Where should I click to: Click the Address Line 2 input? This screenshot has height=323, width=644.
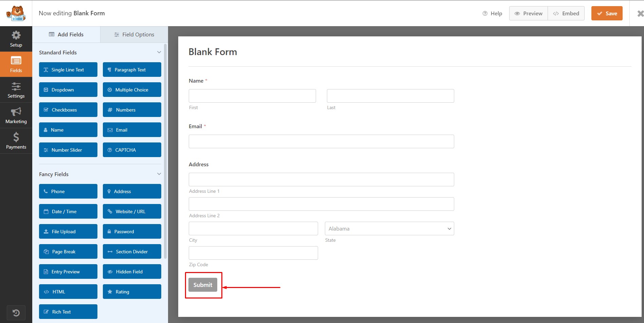pyautogui.click(x=321, y=204)
